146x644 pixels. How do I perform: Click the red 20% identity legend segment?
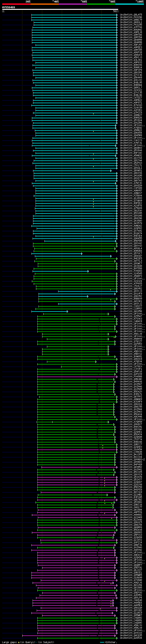tap(16, 4)
